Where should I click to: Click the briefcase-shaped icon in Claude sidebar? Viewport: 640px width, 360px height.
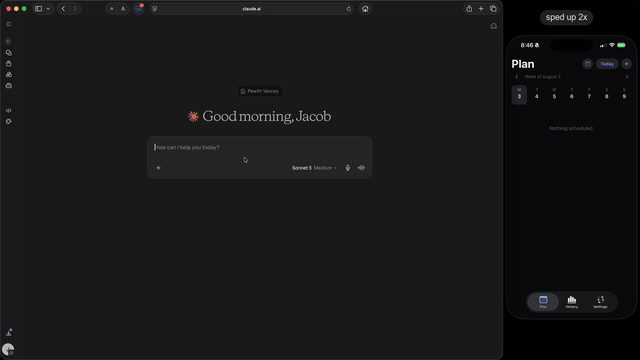coord(9,86)
